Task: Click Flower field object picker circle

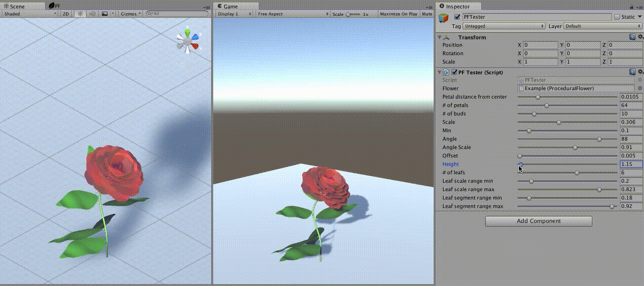Action: coord(640,88)
